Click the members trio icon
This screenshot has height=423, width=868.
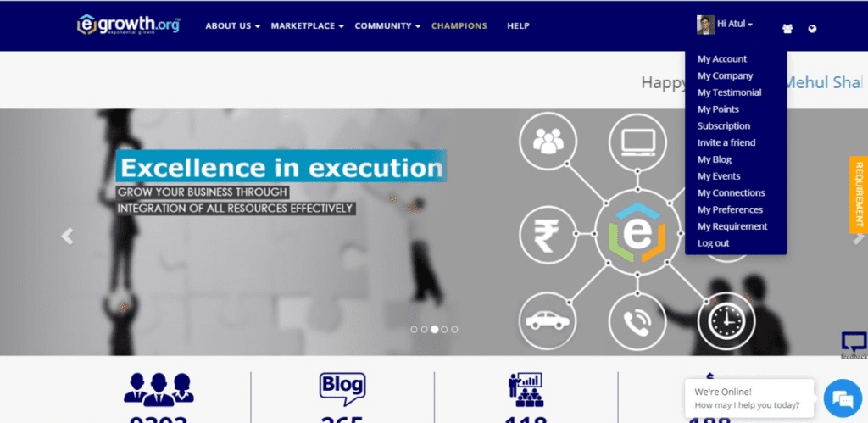pos(159,390)
